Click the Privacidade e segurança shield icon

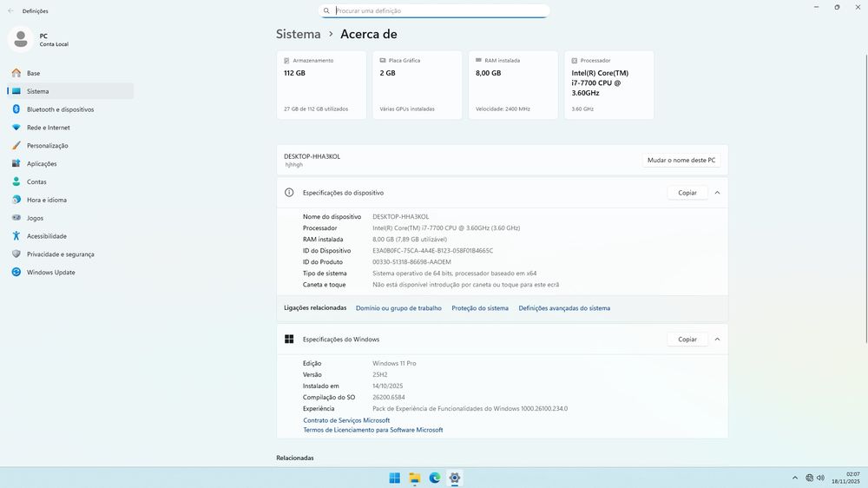16,254
